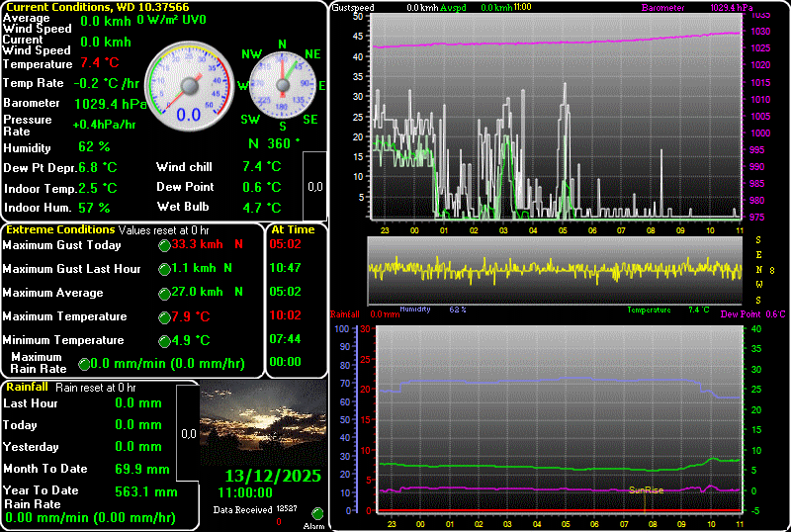Click the Maximum Gust Today indicator LED
The image size is (791, 532).
tap(164, 245)
